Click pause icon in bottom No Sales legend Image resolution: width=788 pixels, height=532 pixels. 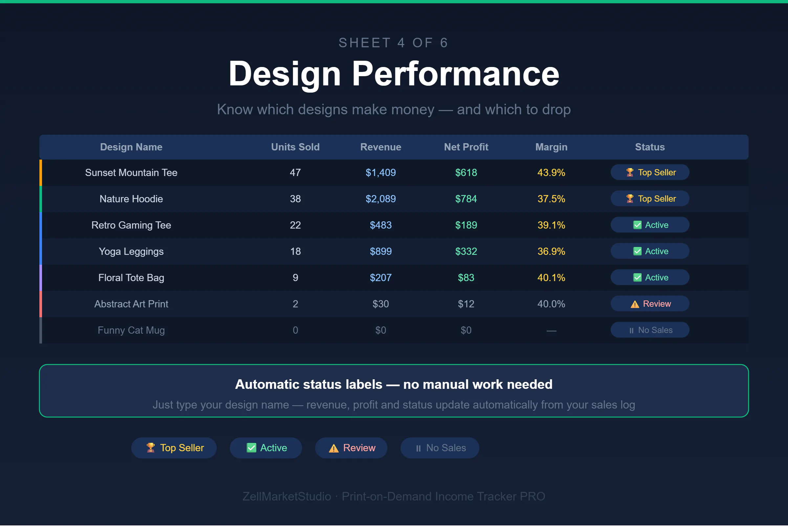(x=418, y=449)
